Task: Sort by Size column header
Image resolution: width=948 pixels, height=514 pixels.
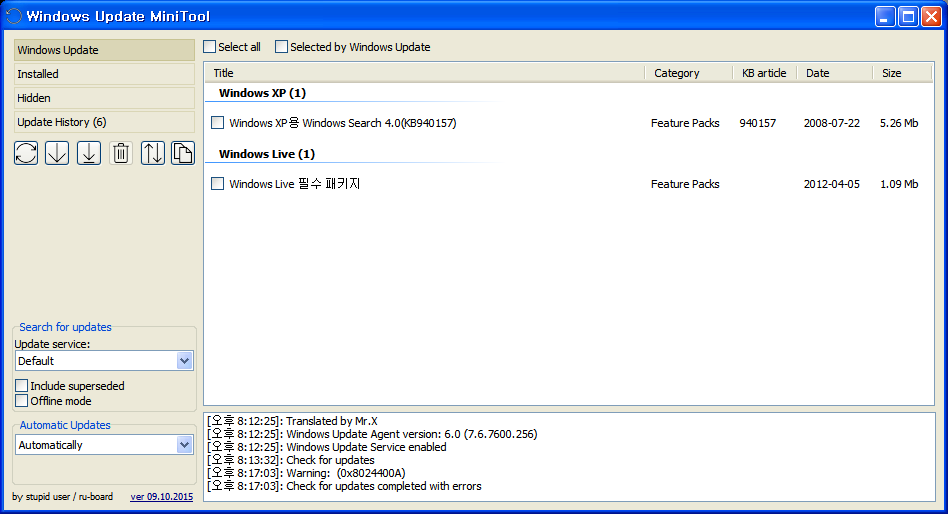Action: coord(902,73)
